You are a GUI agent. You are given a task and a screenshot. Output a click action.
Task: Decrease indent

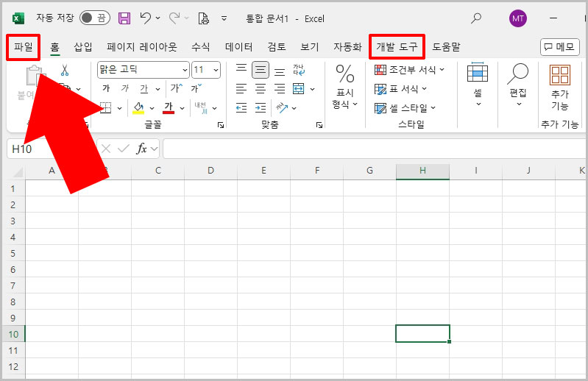(x=241, y=108)
